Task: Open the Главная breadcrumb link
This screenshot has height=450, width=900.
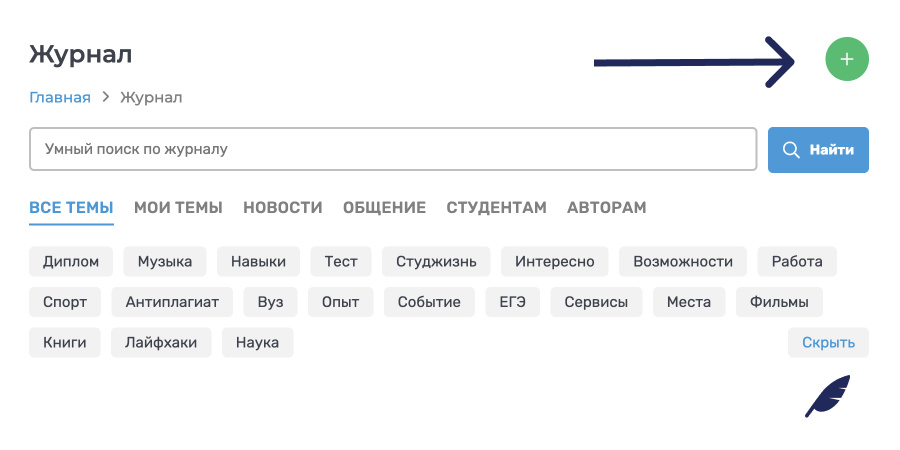Action: [60, 97]
